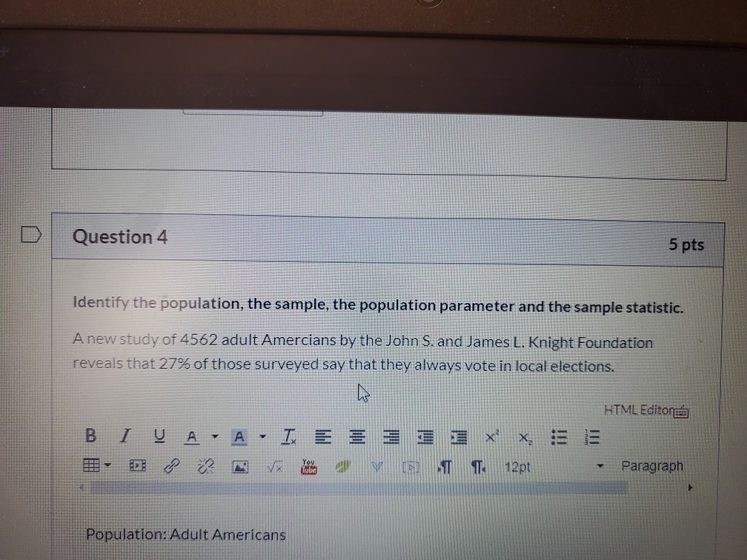Toggle italic text formatting

point(124,436)
